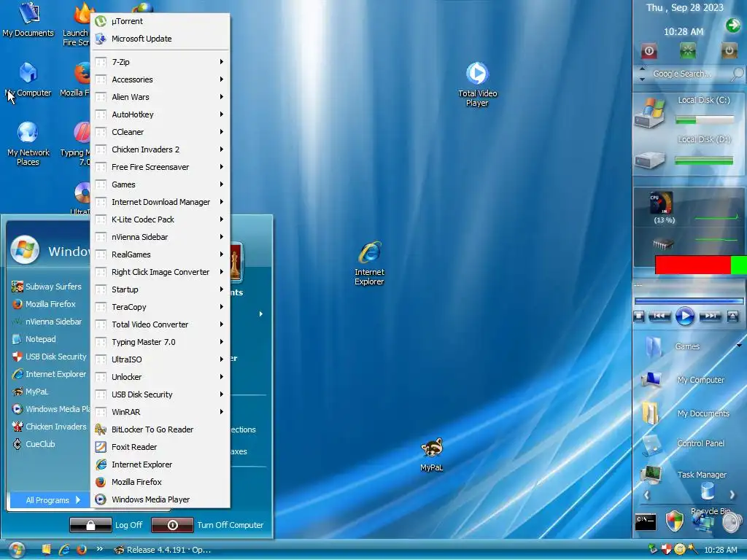Open USB Disk Security in Start menu
Screen dimensions: 747x560
click(x=49, y=357)
